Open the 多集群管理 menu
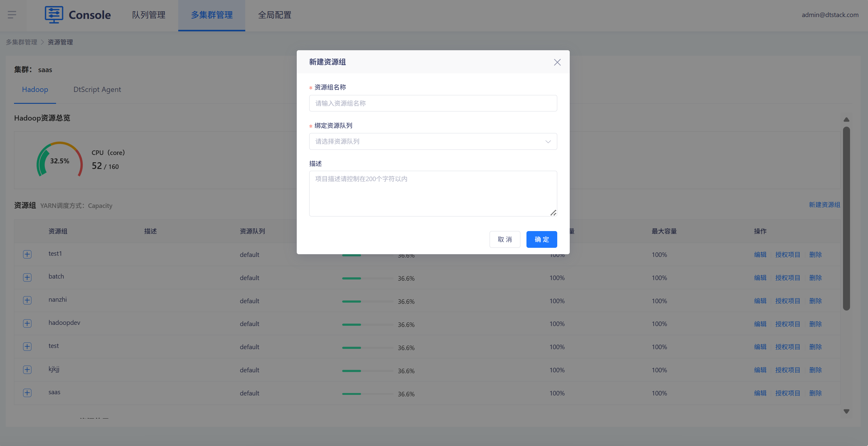This screenshot has height=446, width=868. pyautogui.click(x=212, y=15)
